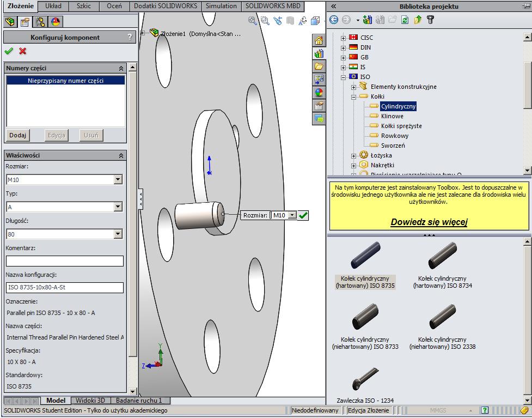The height and width of the screenshot is (418, 532).
Task: Select the Kołki sprężyste folder
Action: [401, 126]
